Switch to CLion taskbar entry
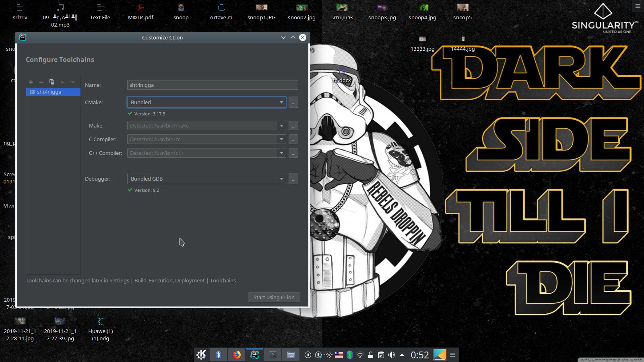644x362 pixels. point(255,355)
